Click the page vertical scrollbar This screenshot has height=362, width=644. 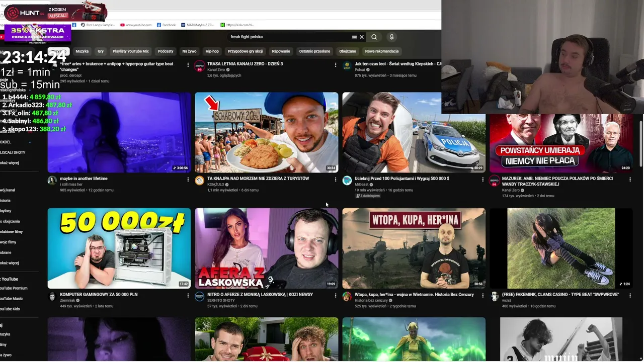pyautogui.click(x=641, y=143)
